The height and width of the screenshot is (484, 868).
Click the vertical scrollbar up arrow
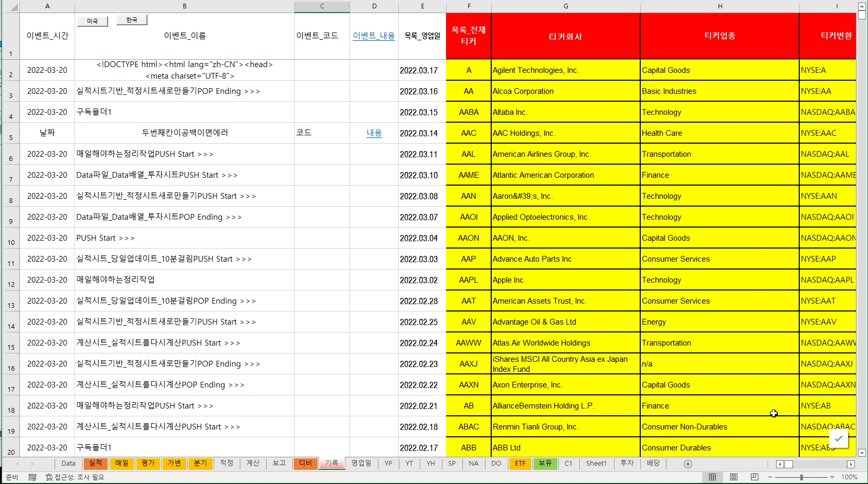[862, 6]
